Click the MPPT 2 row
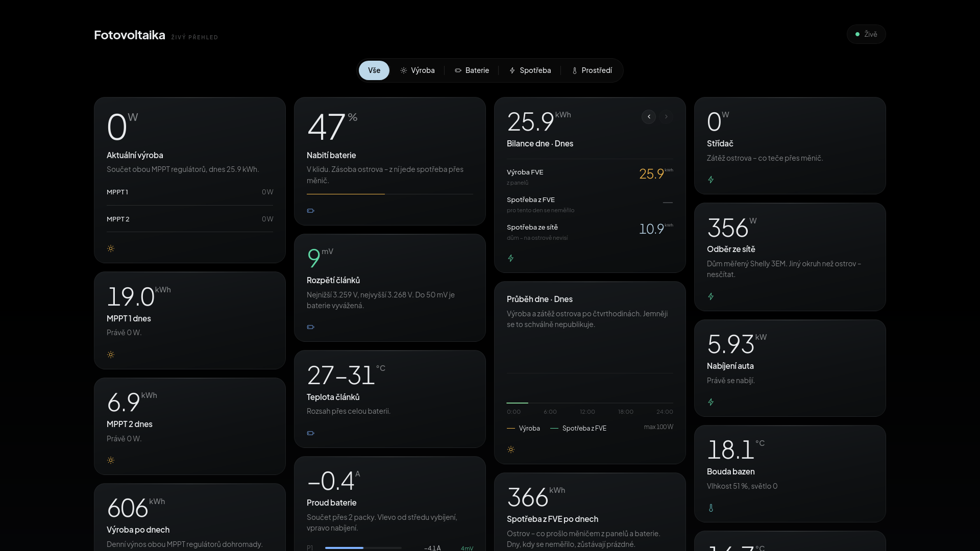 click(x=190, y=219)
